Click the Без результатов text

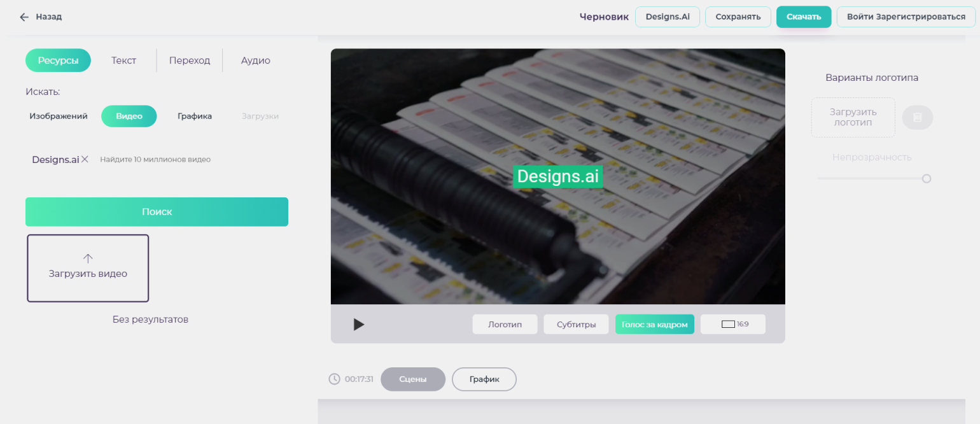(x=150, y=319)
